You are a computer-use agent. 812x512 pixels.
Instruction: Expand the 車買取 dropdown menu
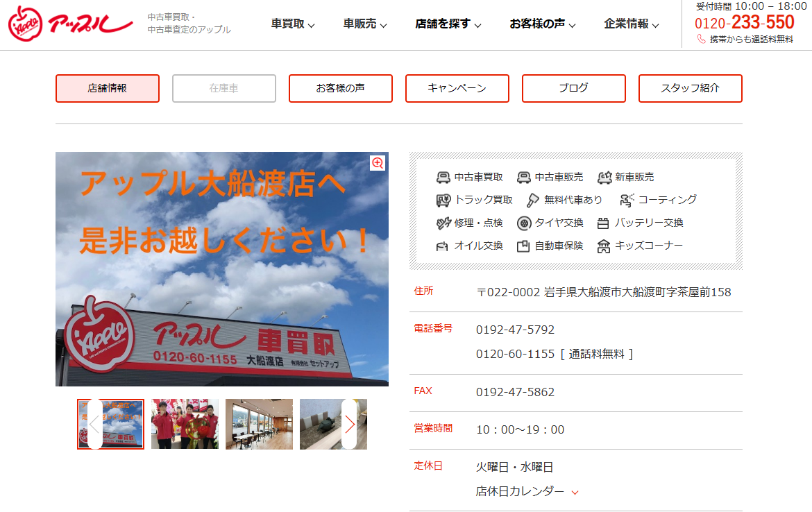click(292, 24)
